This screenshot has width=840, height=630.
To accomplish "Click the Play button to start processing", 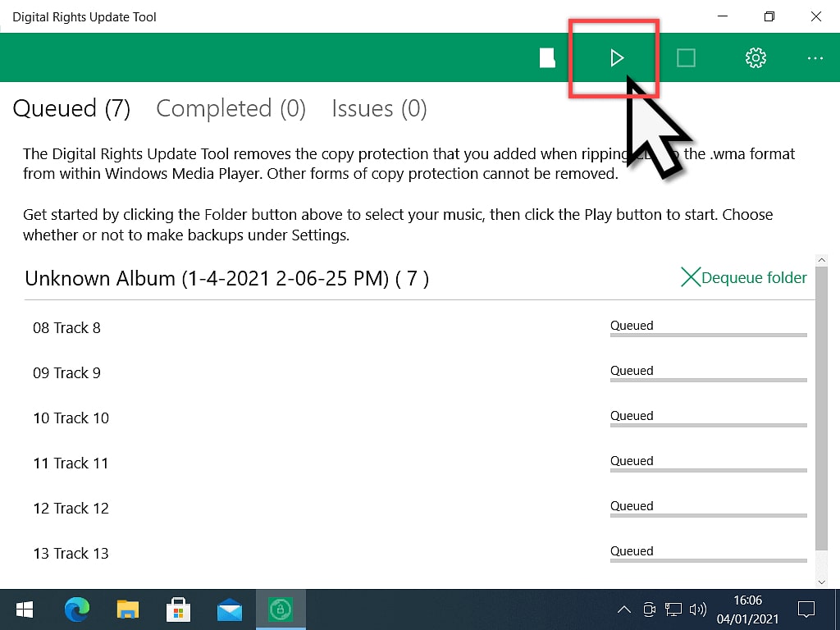I will point(615,57).
